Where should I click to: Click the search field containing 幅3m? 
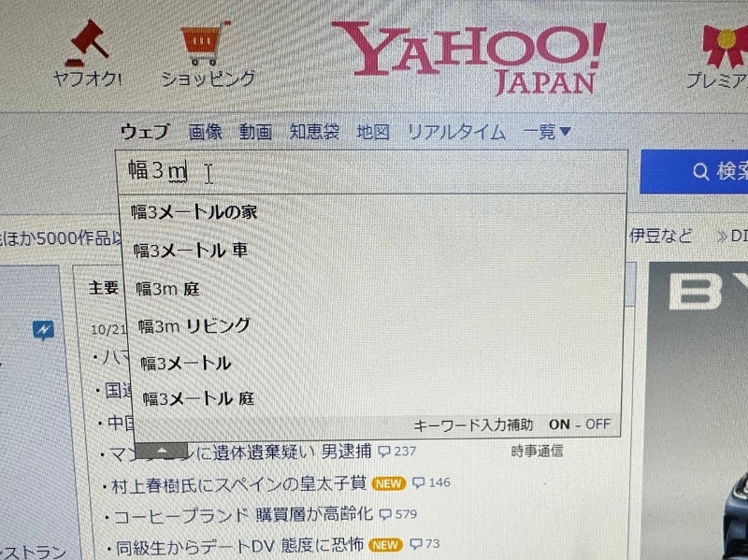click(371, 172)
